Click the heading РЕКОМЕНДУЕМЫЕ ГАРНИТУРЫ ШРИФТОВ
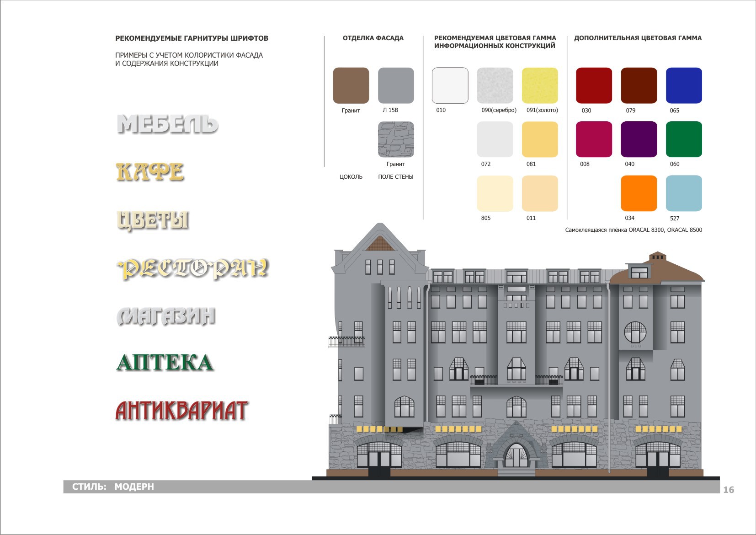 (192, 38)
